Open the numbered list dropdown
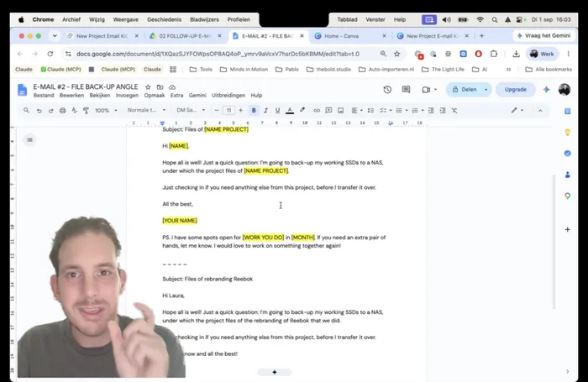Image resolution: width=588 pixels, height=382 pixels. tap(417, 111)
